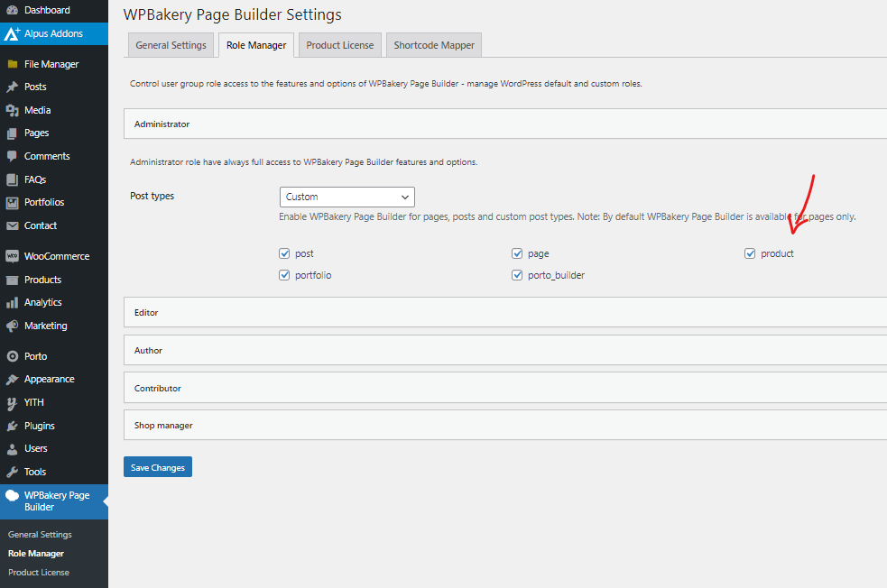Screen dimensions: 887x588
Task: Open Product License submenu link
Action: 39,572
